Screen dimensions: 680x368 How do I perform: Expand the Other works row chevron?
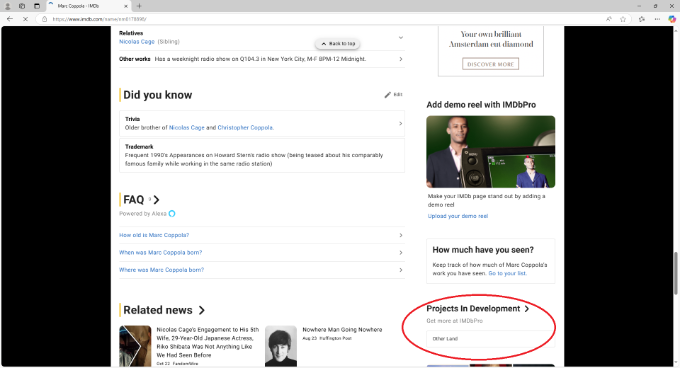pyautogui.click(x=401, y=59)
